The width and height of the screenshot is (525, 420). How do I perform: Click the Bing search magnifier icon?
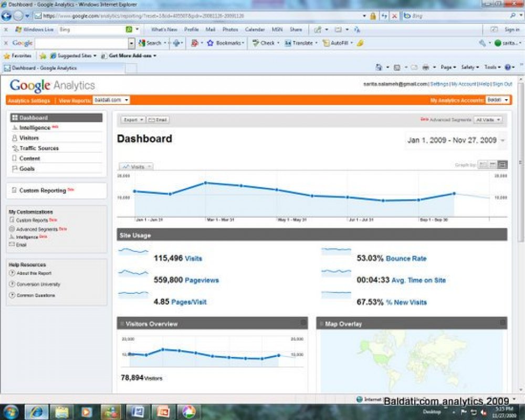[x=512, y=16]
